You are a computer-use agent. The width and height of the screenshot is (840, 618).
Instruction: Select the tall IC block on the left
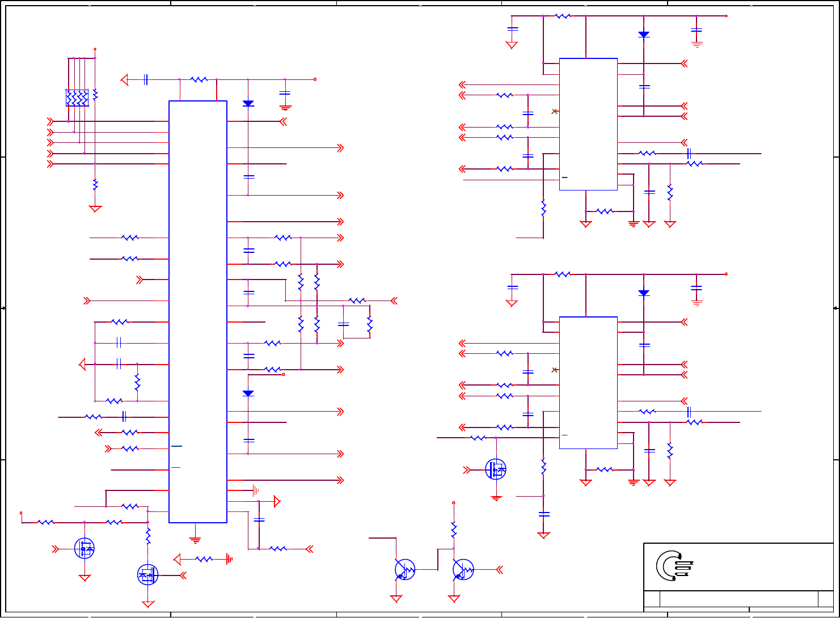198,312
